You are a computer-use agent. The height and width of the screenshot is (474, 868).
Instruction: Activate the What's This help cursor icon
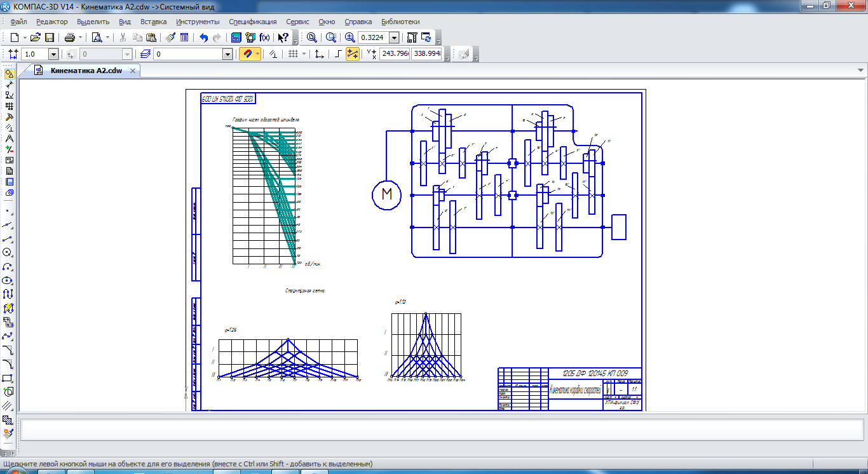283,37
